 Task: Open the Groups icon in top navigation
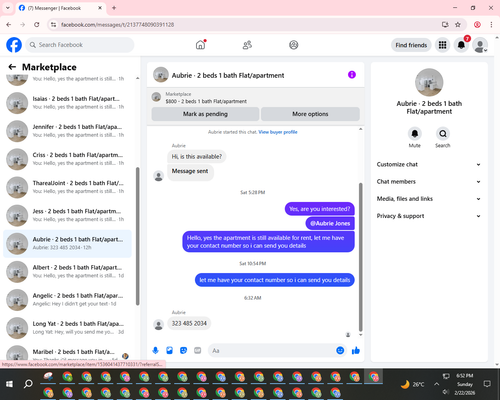pos(294,45)
